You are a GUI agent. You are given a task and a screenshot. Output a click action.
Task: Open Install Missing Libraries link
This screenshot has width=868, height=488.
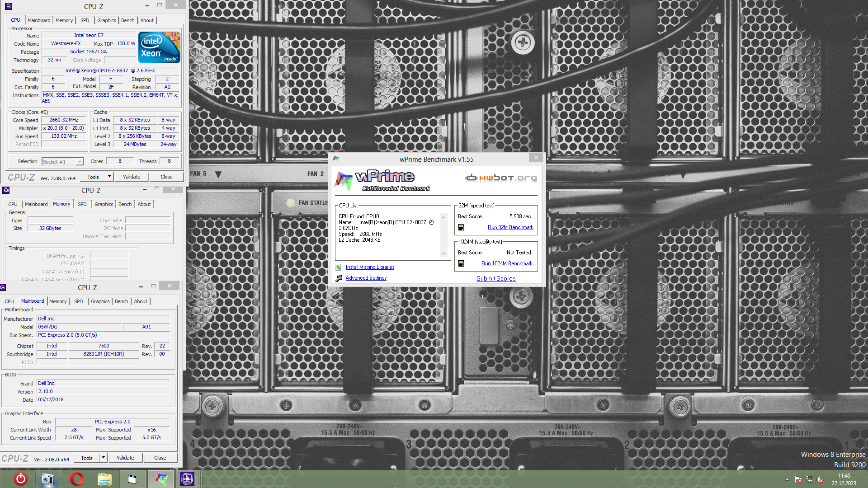pos(370,267)
